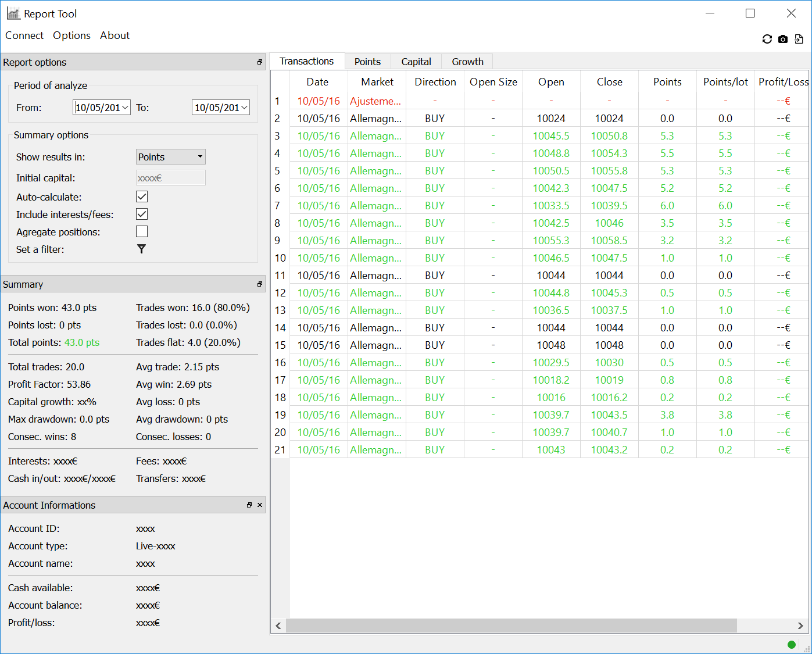Take a screenshot with the camera icon
812x654 pixels.
pyautogui.click(x=783, y=39)
